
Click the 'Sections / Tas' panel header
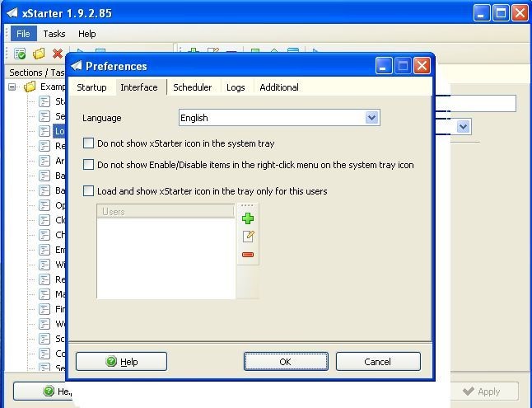point(35,73)
